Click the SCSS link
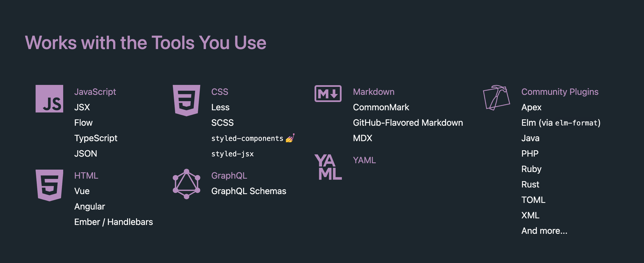Screen dimensions: 644x263 [x=222, y=123]
